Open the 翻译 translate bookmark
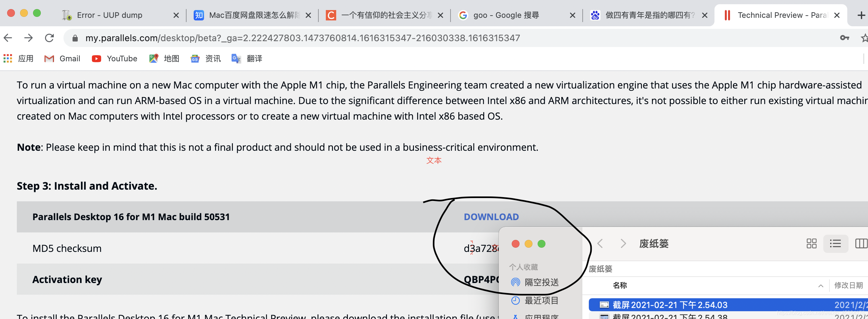This screenshot has height=319, width=868. tap(247, 58)
